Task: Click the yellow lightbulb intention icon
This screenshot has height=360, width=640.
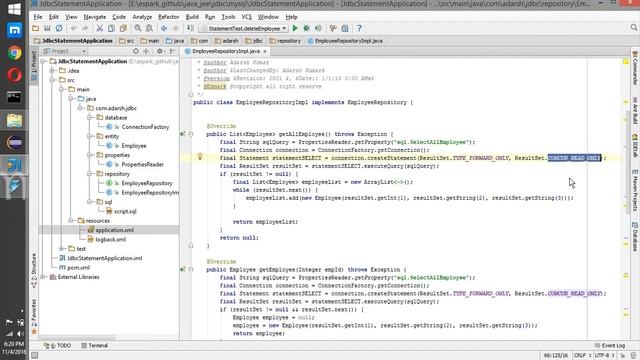Action: pyautogui.click(x=200, y=156)
